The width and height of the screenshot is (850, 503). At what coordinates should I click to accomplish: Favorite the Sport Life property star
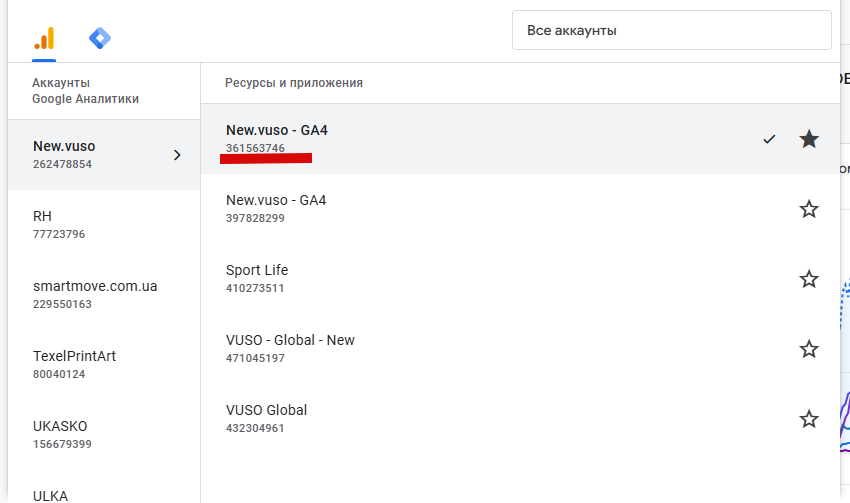[x=809, y=279]
